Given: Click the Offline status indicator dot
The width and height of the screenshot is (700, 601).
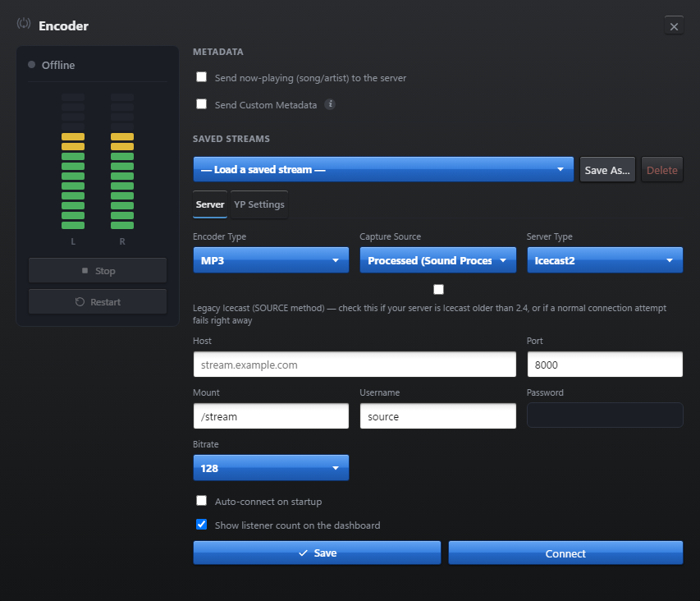Looking at the screenshot, I should (32, 65).
